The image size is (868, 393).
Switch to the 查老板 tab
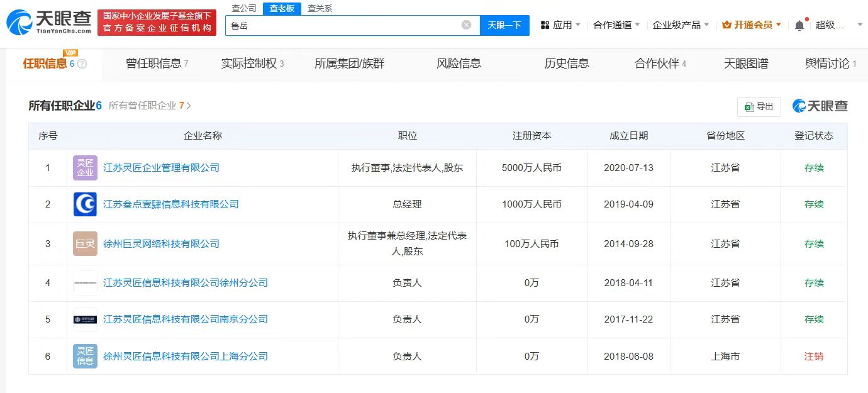point(281,9)
